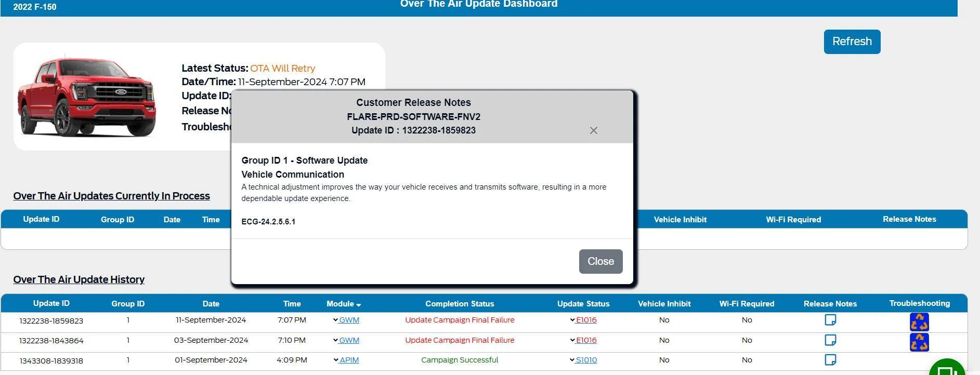The image size is (980, 375).
Task: Open the green chat widget icon
Action: coord(947,368)
